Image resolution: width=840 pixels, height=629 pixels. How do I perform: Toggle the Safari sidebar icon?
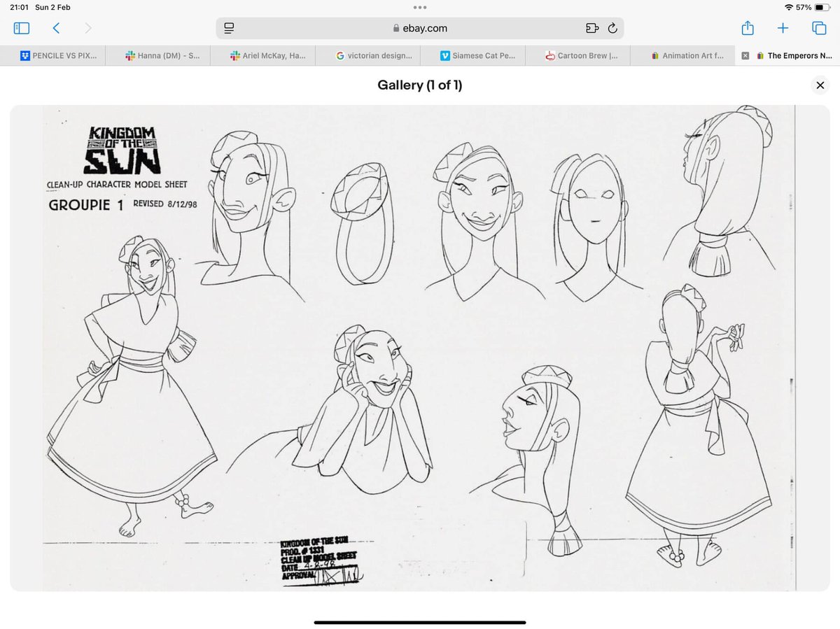tap(22, 28)
